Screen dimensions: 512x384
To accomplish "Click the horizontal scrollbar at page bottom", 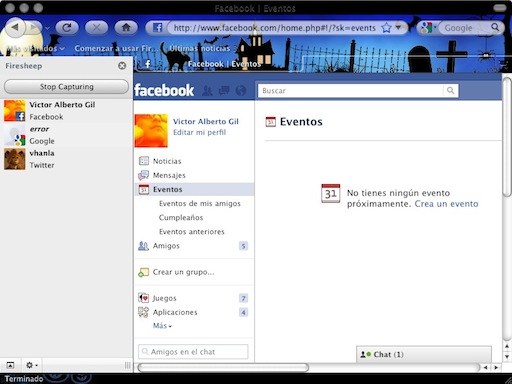I will pyautogui.click(x=223, y=368).
